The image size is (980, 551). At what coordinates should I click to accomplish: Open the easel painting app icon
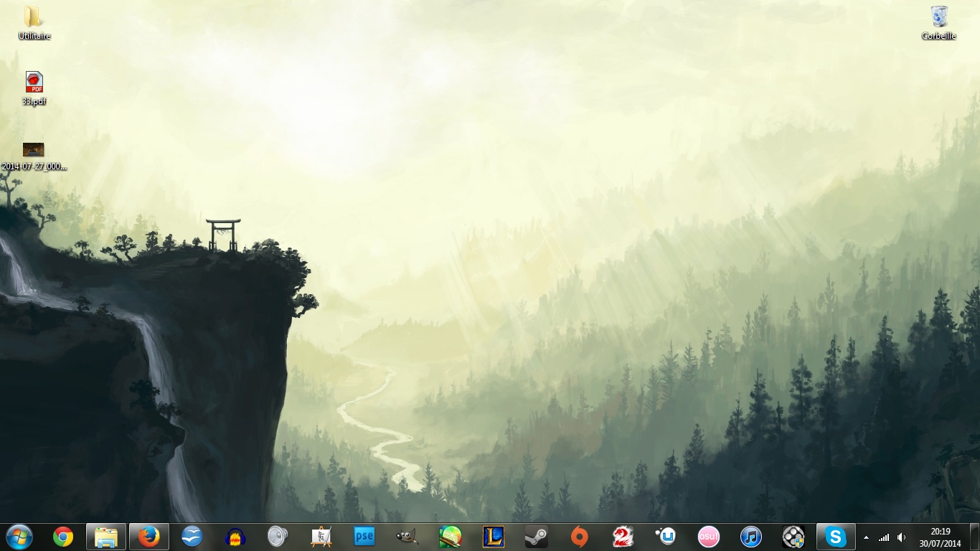321,537
